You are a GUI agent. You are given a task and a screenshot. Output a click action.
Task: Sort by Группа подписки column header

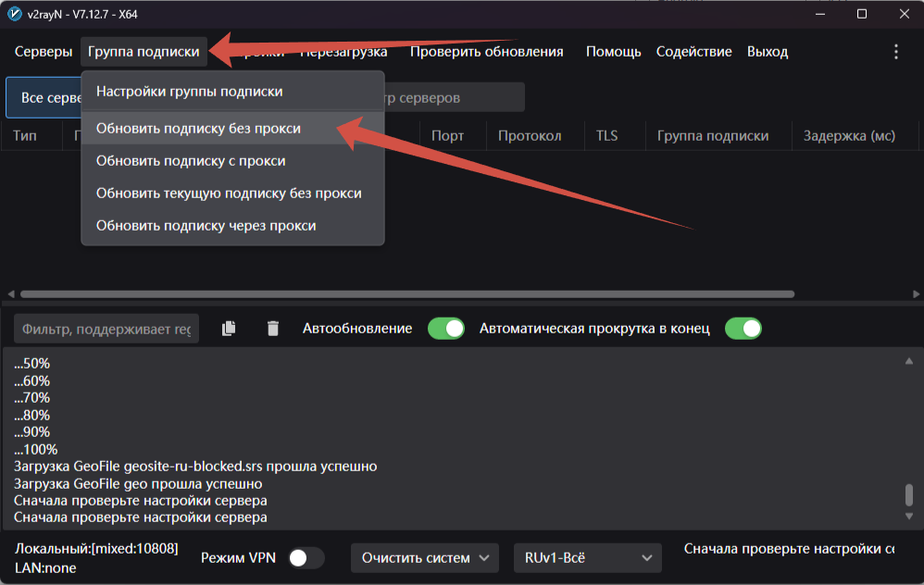pyautogui.click(x=713, y=135)
